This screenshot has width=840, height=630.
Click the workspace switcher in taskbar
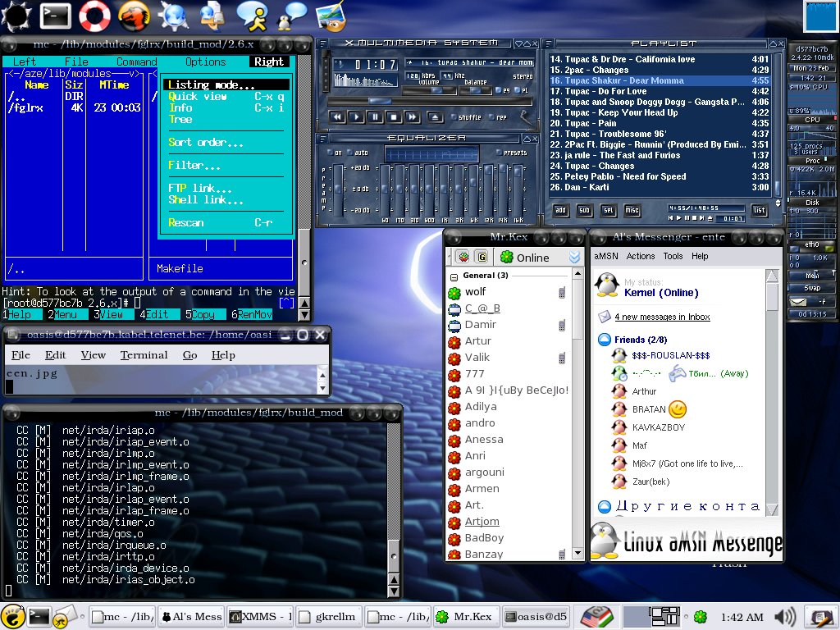[651, 617]
